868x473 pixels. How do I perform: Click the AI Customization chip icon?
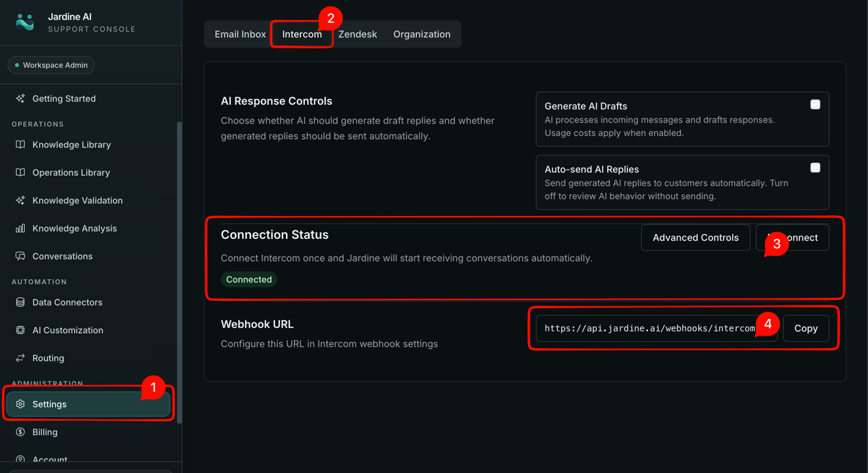click(x=20, y=330)
